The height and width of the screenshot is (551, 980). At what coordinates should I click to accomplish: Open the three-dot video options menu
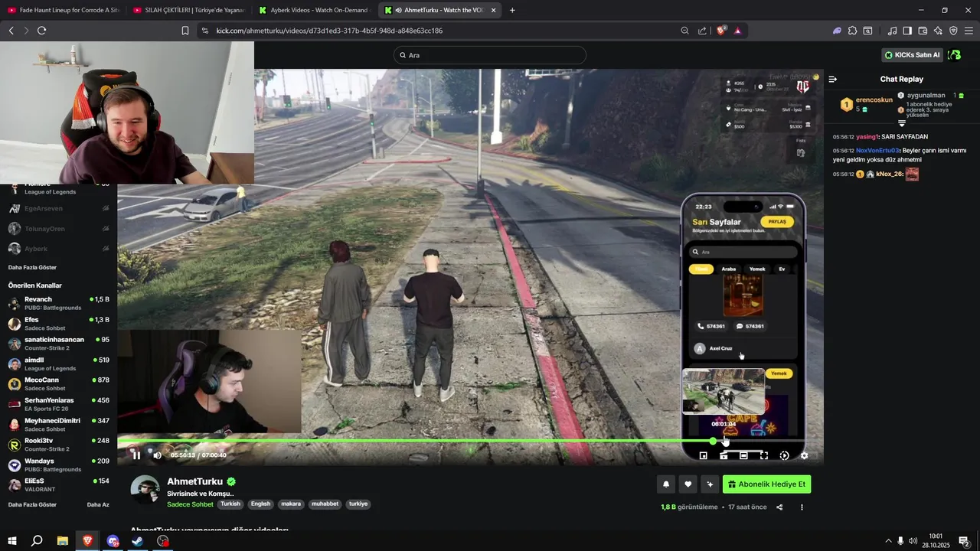click(802, 507)
